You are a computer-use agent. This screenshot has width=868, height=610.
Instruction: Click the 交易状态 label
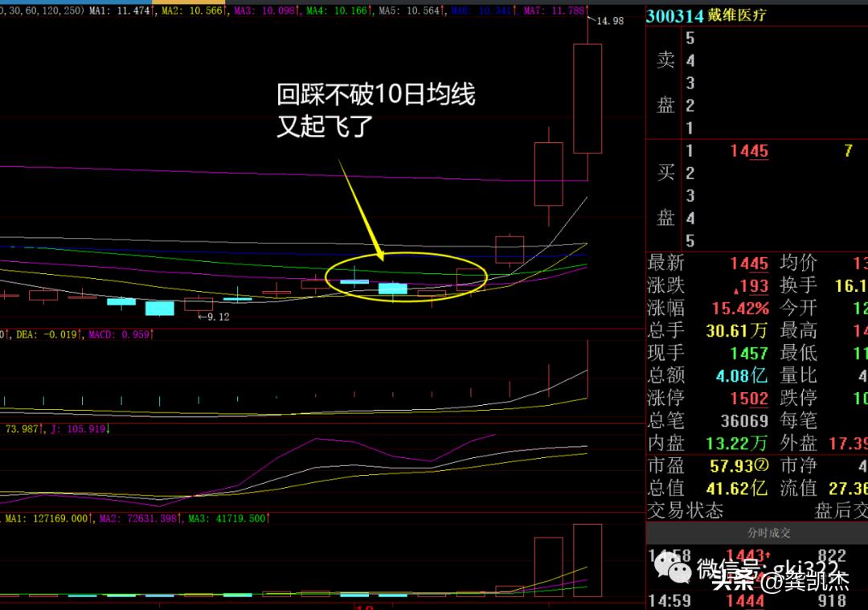pos(686,510)
